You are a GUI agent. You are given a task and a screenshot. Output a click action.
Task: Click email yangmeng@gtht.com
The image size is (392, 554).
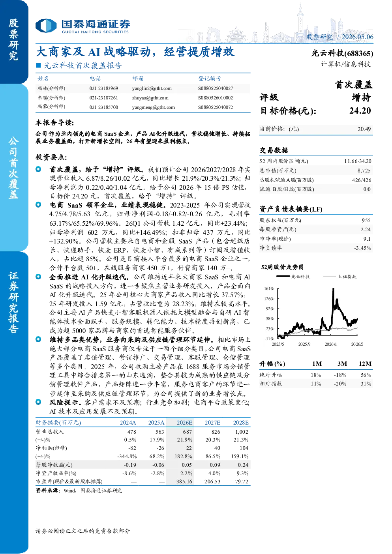pyautogui.click(x=154, y=107)
